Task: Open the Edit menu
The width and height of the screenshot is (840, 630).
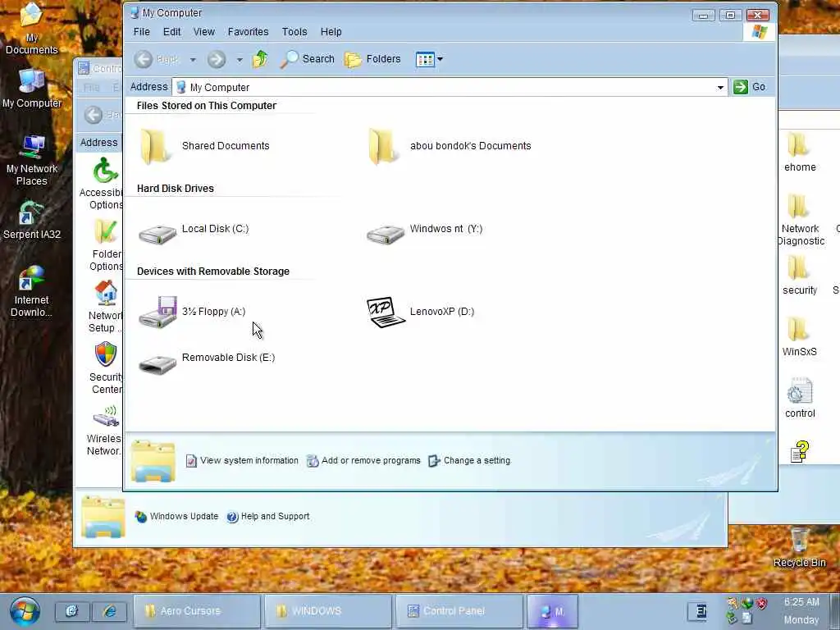Action: coord(171,32)
